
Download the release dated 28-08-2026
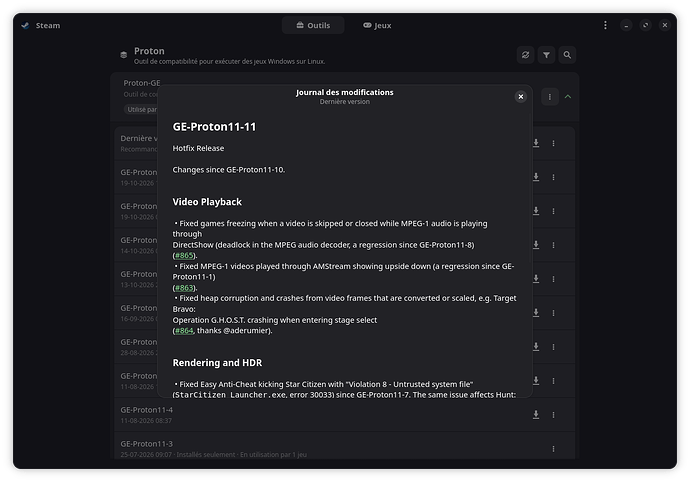(536, 347)
